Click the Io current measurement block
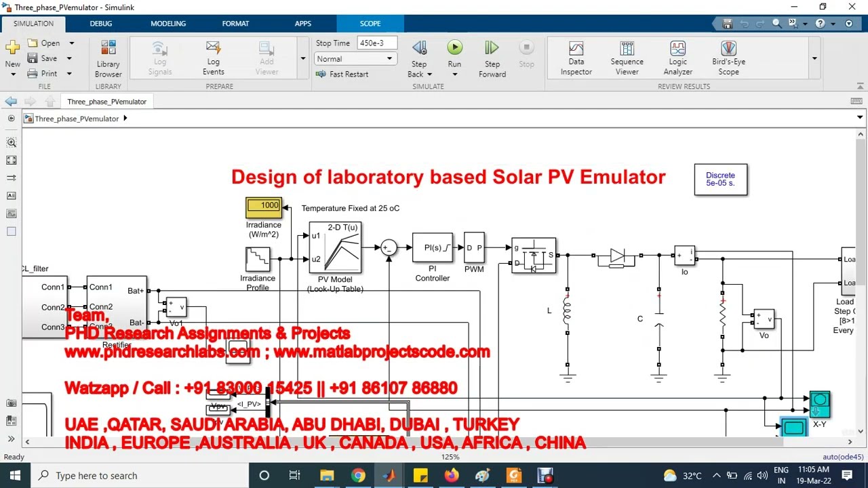 click(684, 256)
